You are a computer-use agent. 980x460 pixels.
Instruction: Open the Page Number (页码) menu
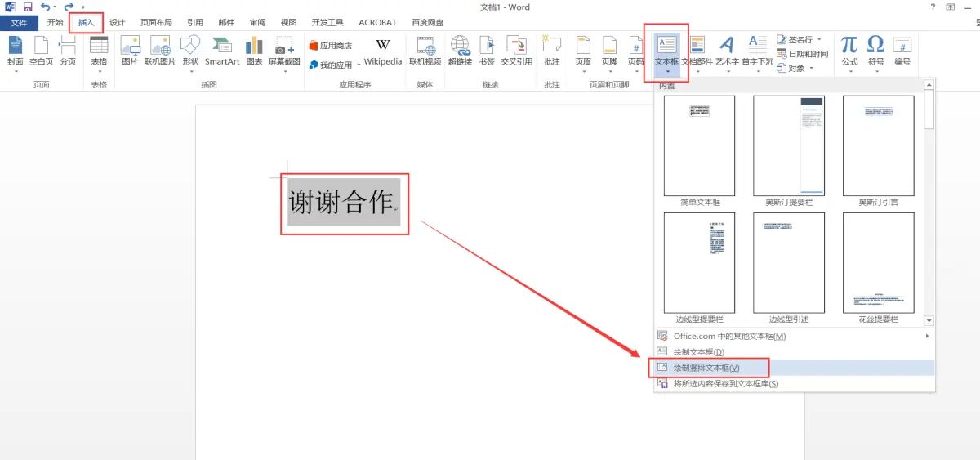click(635, 54)
